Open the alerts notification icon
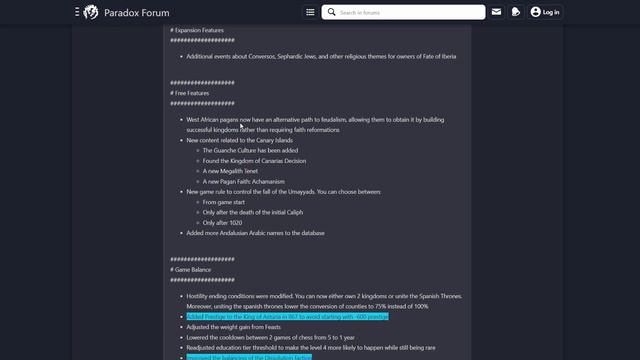Screen dimensions: 640x360 point(516,12)
